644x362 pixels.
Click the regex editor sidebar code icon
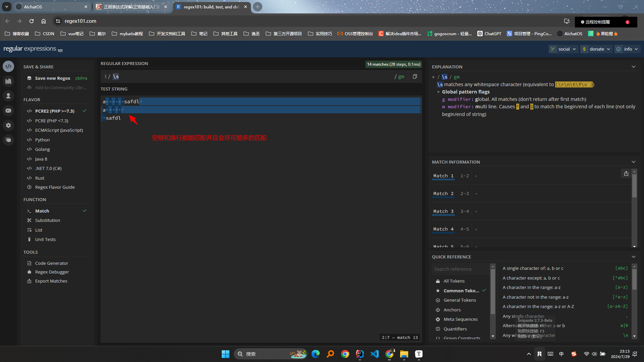(8, 66)
